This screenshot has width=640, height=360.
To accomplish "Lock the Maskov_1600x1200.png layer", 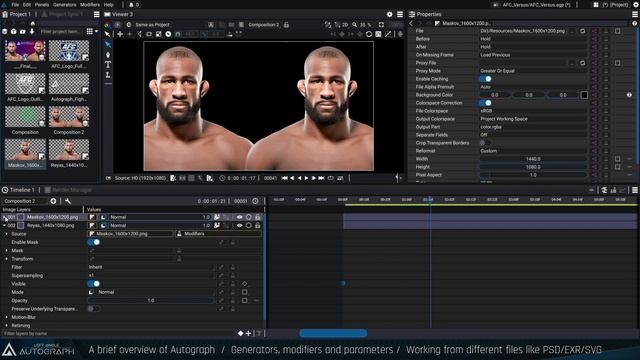I will [258, 217].
